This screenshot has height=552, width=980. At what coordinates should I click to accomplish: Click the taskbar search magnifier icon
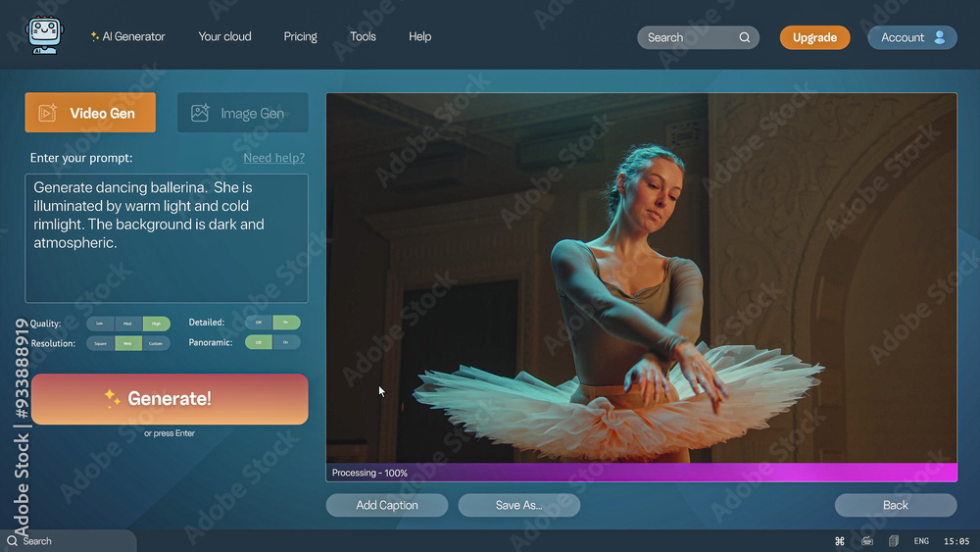(12, 541)
